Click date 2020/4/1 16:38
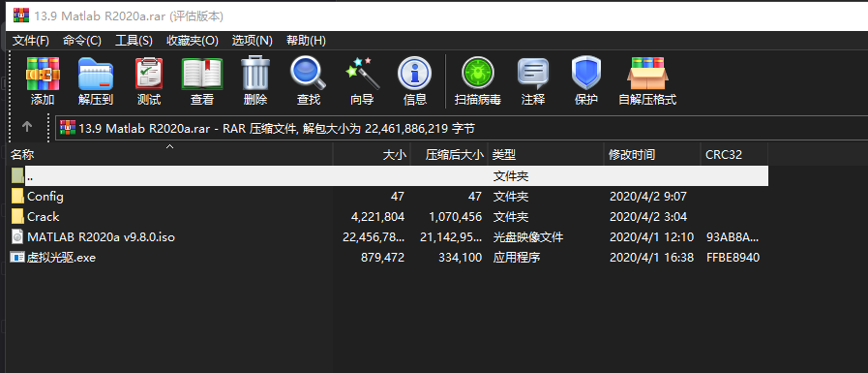This screenshot has height=373, width=868. pos(651,258)
